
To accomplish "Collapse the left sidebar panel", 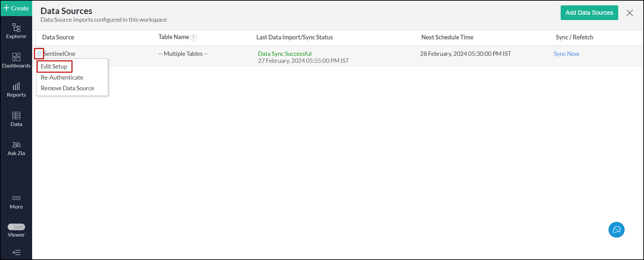I will point(16,252).
